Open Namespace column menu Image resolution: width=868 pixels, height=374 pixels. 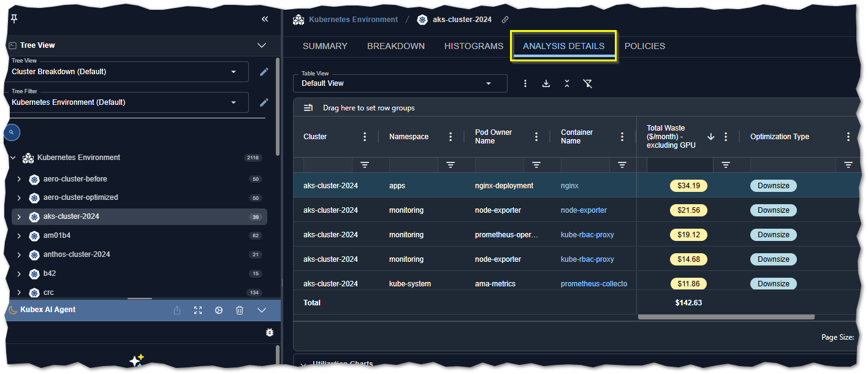point(451,137)
